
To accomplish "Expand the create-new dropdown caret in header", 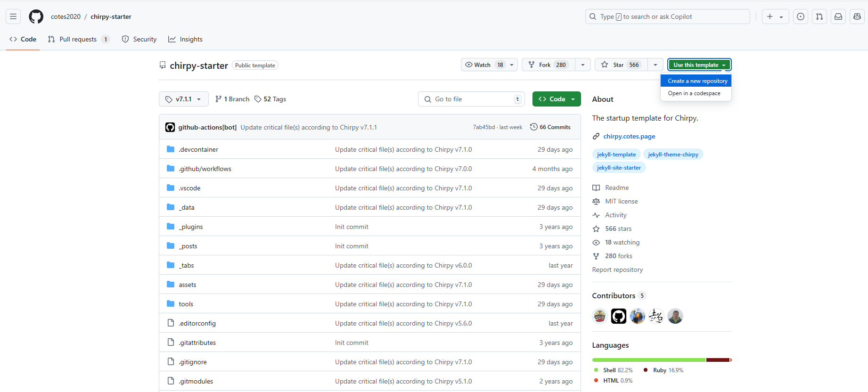I will 781,17.
